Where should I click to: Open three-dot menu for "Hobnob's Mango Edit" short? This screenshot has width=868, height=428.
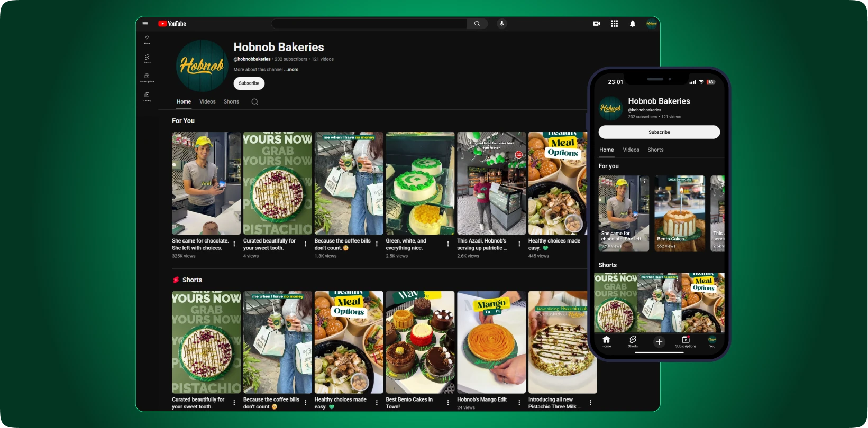pos(519,403)
